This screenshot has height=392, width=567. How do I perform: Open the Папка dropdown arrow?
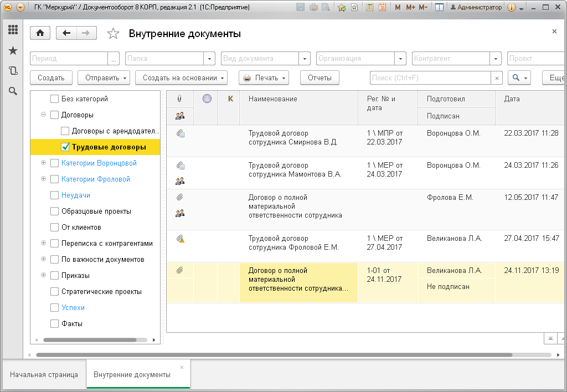[209, 59]
